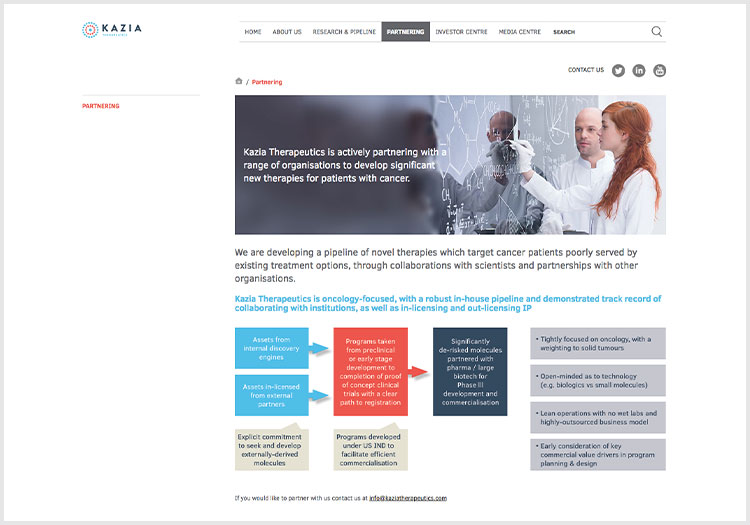Click the 'Explicit commitment to seek' note
Screen dimensions: 750x525
272,449
